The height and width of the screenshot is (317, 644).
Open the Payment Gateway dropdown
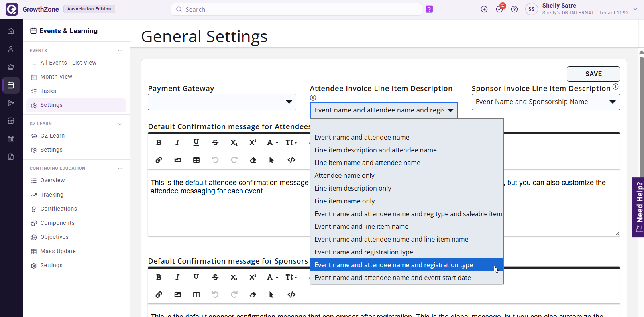pos(222,102)
